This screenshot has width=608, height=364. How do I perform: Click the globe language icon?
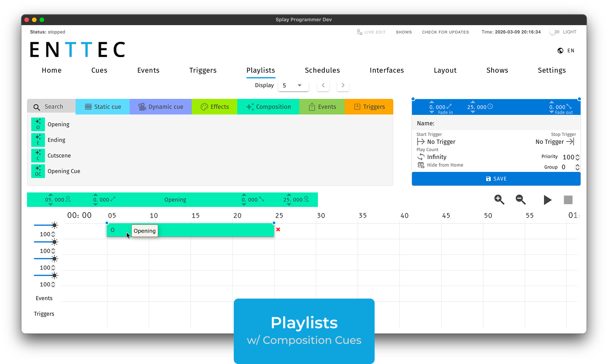(x=560, y=51)
